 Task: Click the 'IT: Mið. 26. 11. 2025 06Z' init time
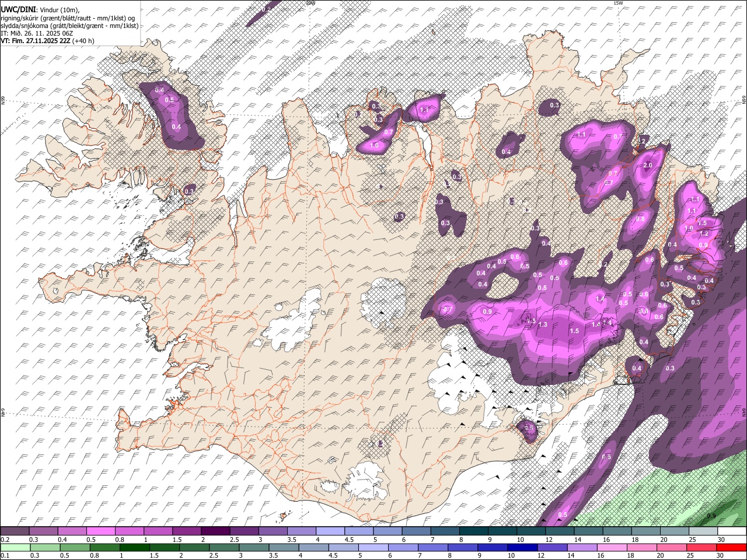[37, 33]
